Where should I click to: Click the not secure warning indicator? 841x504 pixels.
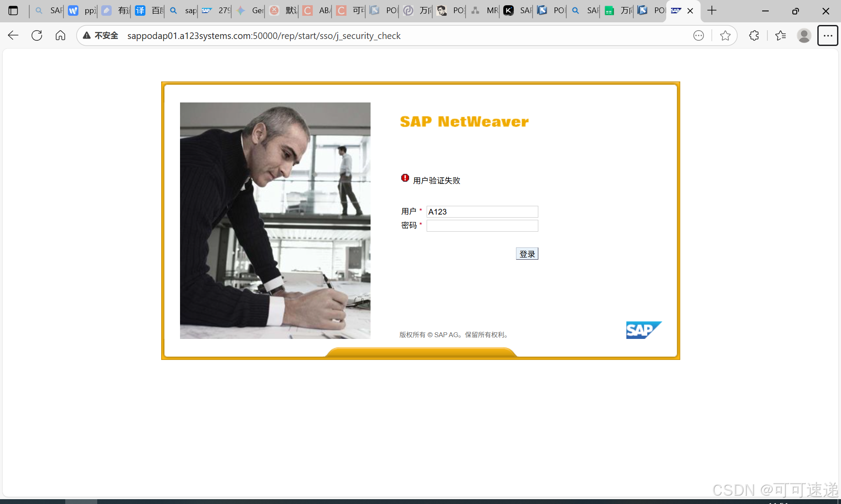coord(101,35)
